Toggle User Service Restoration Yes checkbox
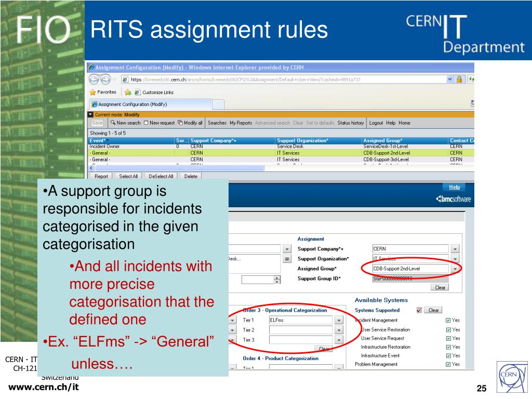The height and width of the screenshot is (399, 532). coord(448,330)
